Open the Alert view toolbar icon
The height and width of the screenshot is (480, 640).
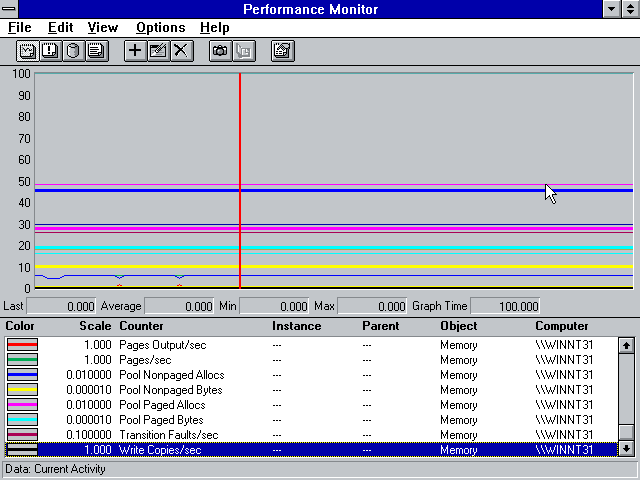[x=51, y=51]
